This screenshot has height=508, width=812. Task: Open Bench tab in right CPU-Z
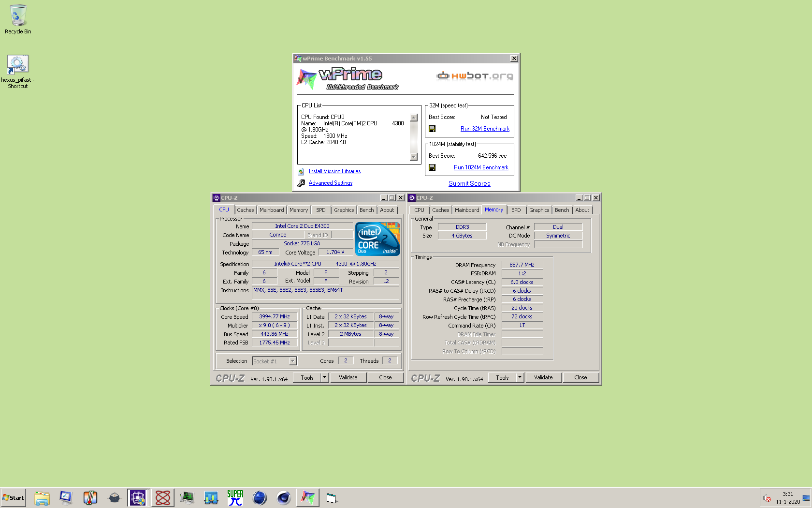click(x=562, y=210)
